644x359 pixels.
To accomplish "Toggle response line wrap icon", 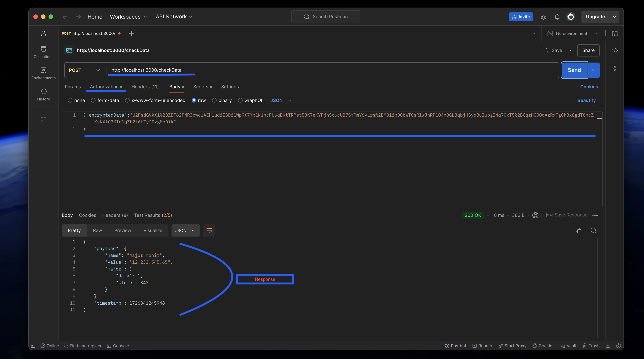I will click(209, 230).
